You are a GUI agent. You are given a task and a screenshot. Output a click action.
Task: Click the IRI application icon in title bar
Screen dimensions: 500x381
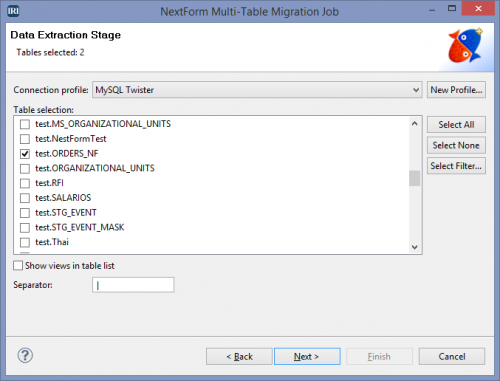(x=13, y=11)
